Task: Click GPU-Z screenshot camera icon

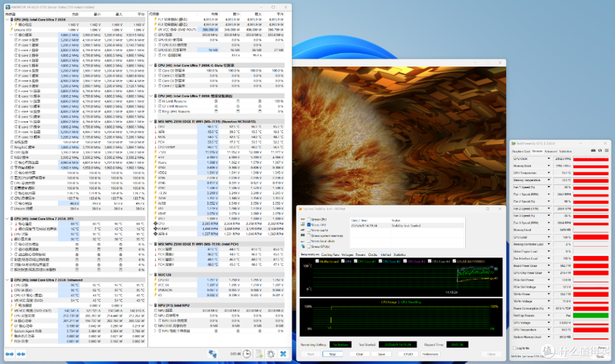Action: [x=593, y=151]
